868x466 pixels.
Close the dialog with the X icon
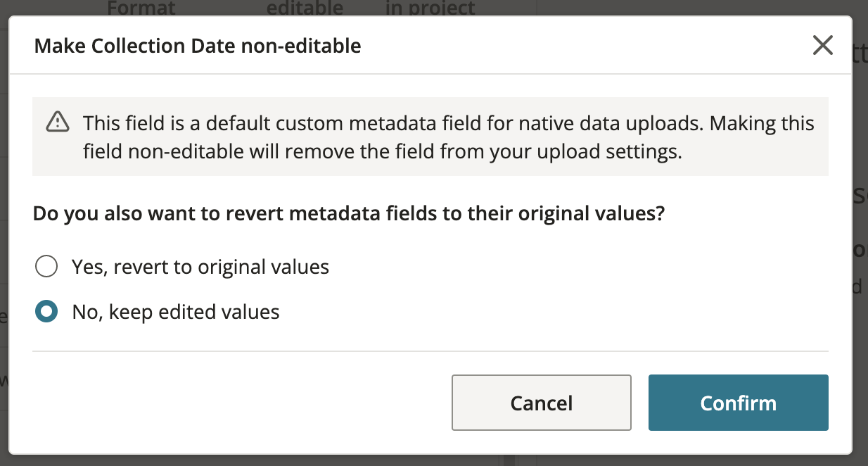(822, 46)
